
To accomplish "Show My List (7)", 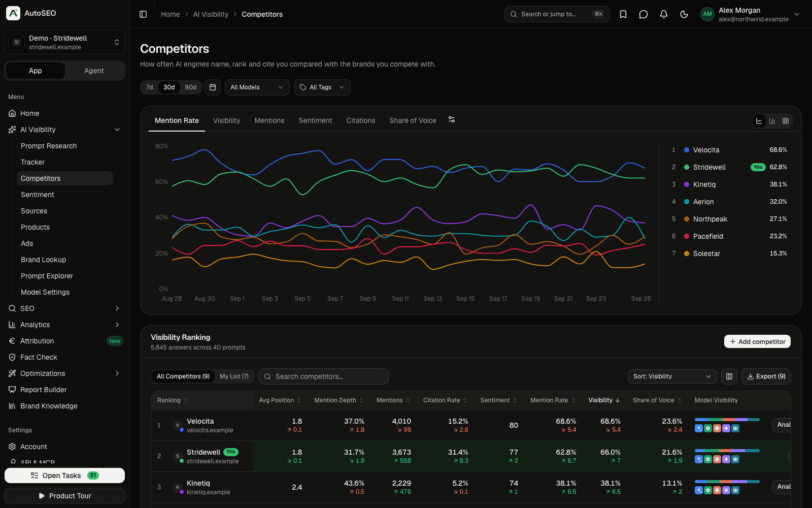I will click(x=234, y=376).
